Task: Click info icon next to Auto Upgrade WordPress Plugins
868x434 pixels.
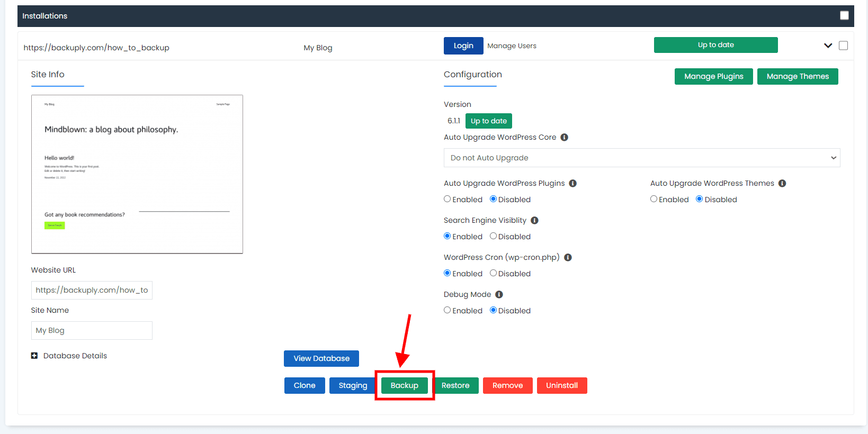Action: (x=572, y=183)
